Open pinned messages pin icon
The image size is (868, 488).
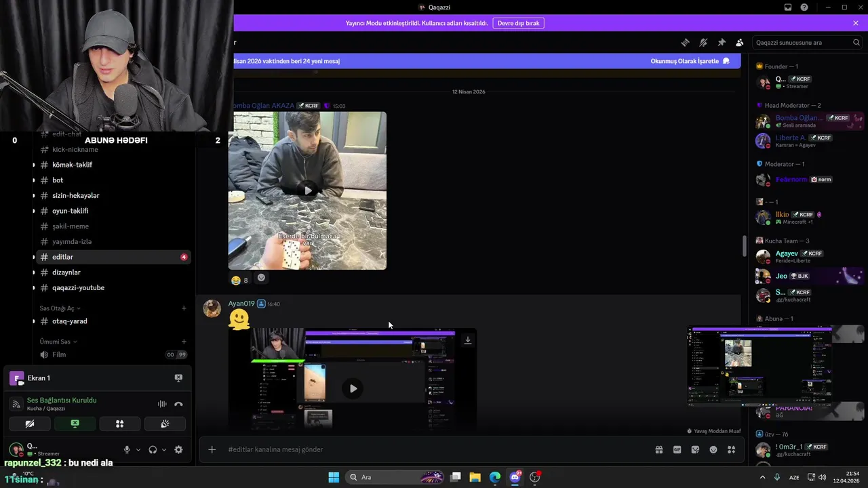point(722,42)
